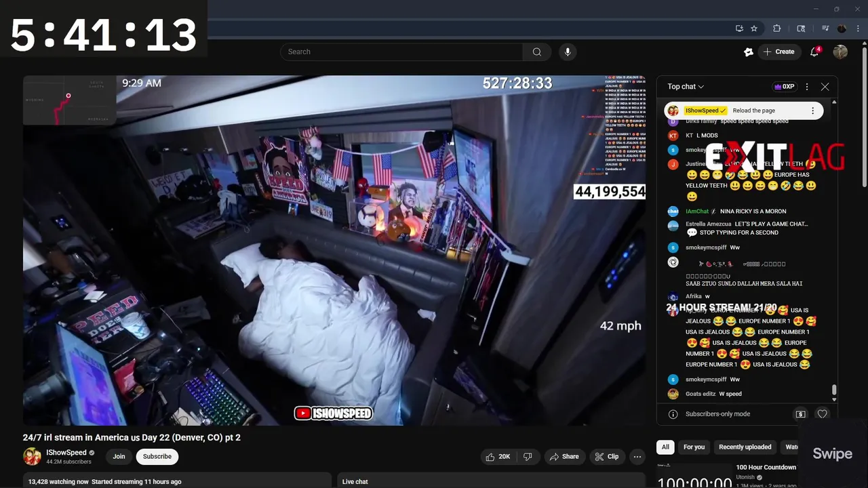The height and width of the screenshot is (488, 868).
Task: Click the live stream video player
Action: [x=334, y=250]
